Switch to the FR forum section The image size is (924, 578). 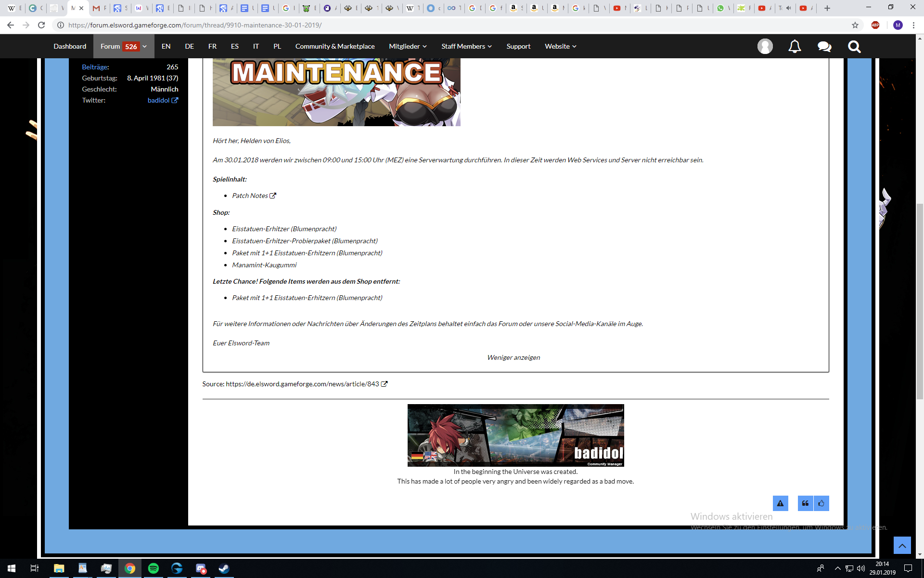pos(212,46)
